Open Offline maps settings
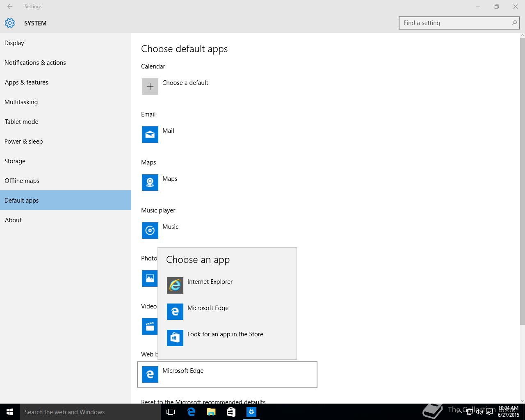 coord(66,180)
